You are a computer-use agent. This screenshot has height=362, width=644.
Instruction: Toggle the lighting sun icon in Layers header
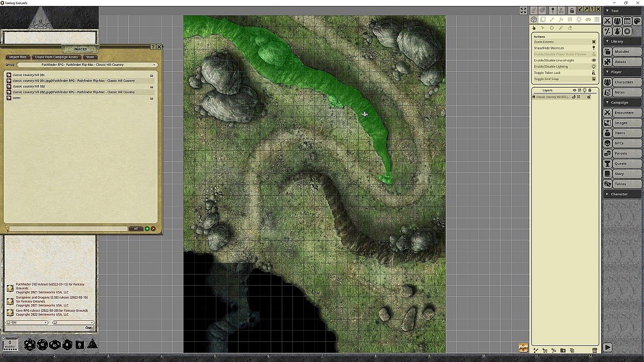(x=585, y=90)
